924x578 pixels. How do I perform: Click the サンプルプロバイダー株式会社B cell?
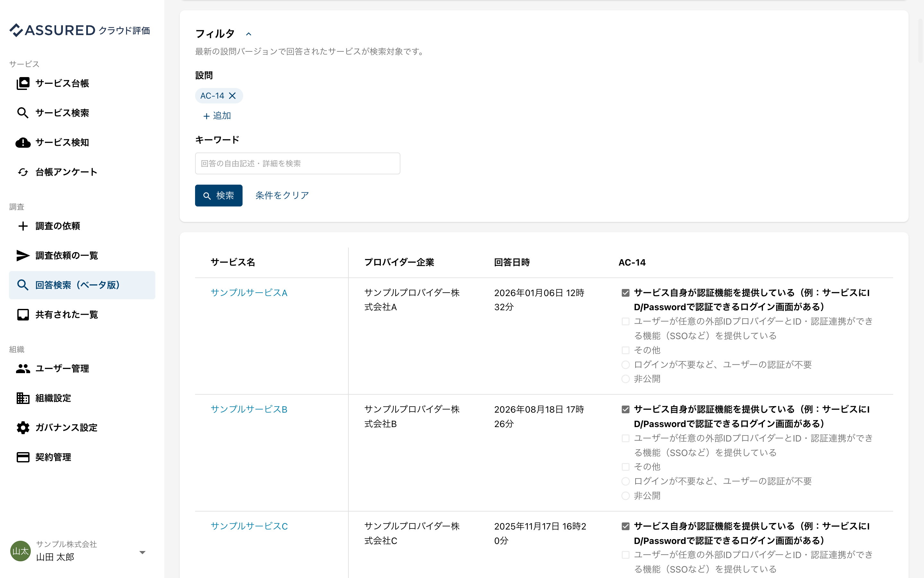[x=412, y=417]
